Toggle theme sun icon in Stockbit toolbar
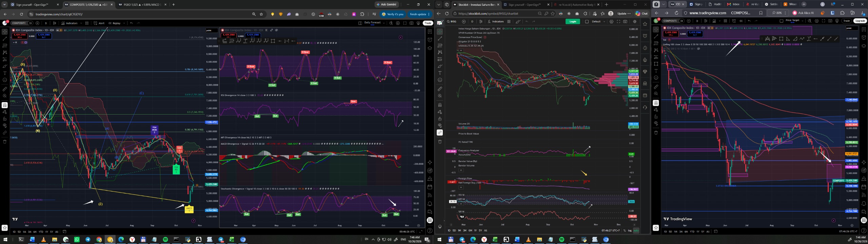 click(x=634, y=21)
